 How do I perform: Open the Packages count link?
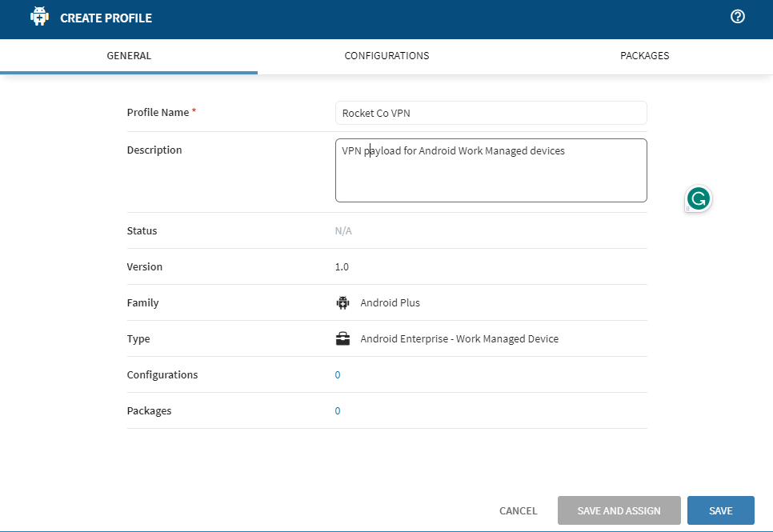click(x=338, y=411)
